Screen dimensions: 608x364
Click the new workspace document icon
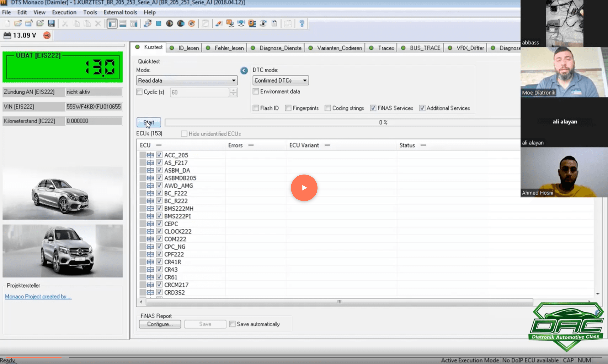click(x=7, y=23)
